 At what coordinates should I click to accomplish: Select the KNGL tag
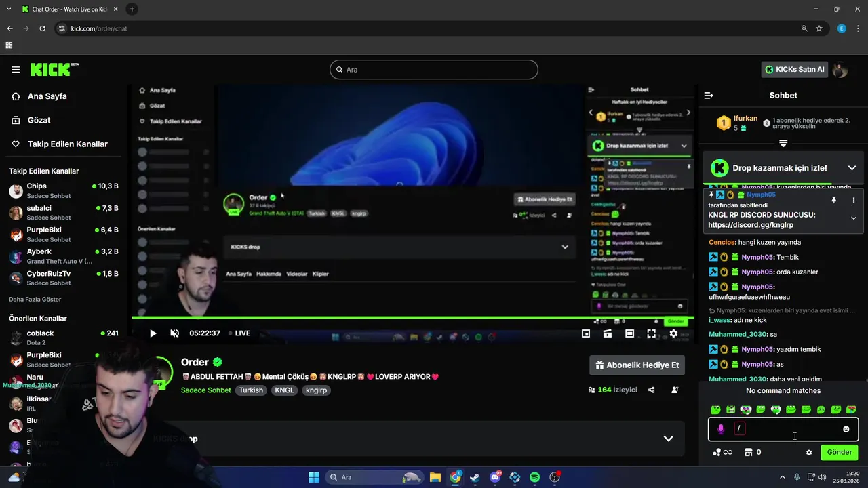pyautogui.click(x=284, y=390)
